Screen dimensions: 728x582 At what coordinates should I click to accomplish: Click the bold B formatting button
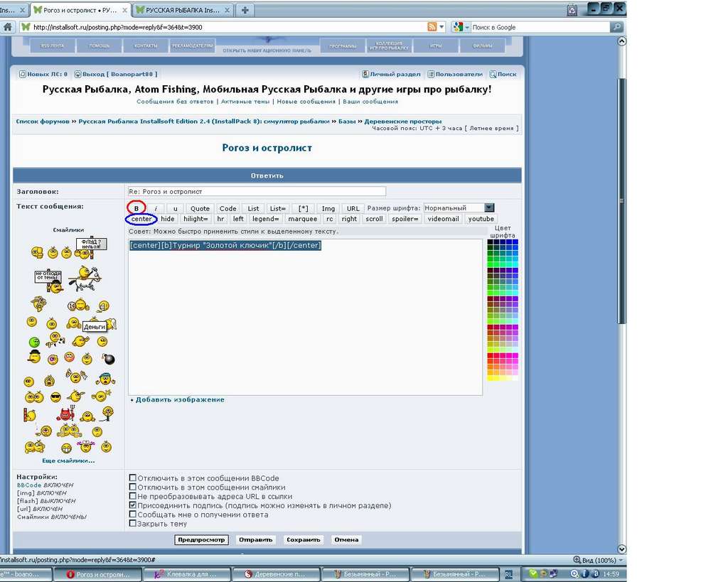[x=136, y=208]
